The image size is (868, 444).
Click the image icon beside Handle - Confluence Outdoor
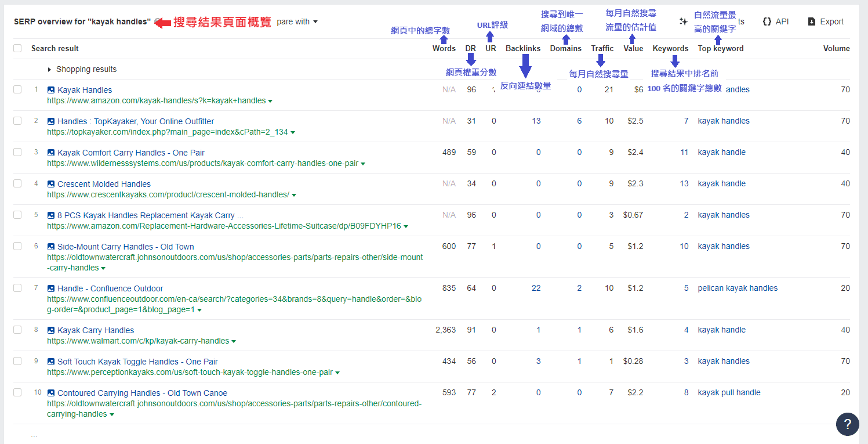(x=51, y=288)
